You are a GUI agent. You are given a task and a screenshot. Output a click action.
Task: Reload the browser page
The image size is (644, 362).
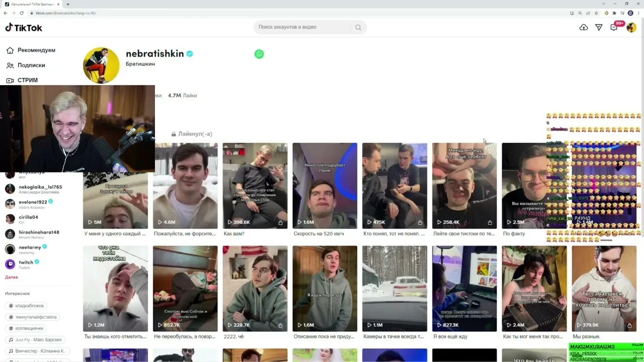tap(21, 13)
